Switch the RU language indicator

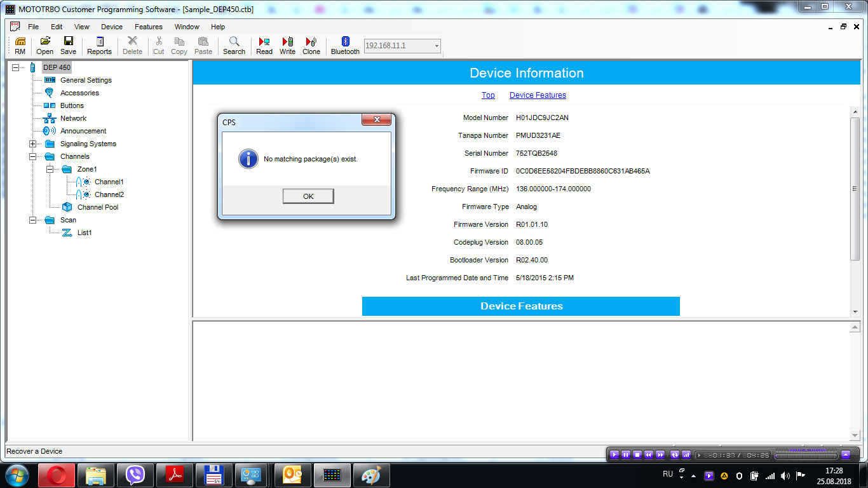(668, 474)
